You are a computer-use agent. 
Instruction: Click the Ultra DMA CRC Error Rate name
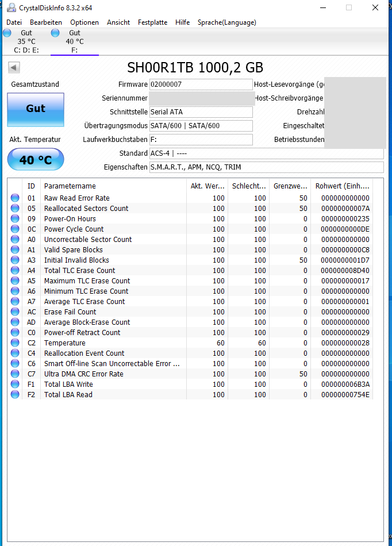[x=83, y=374]
